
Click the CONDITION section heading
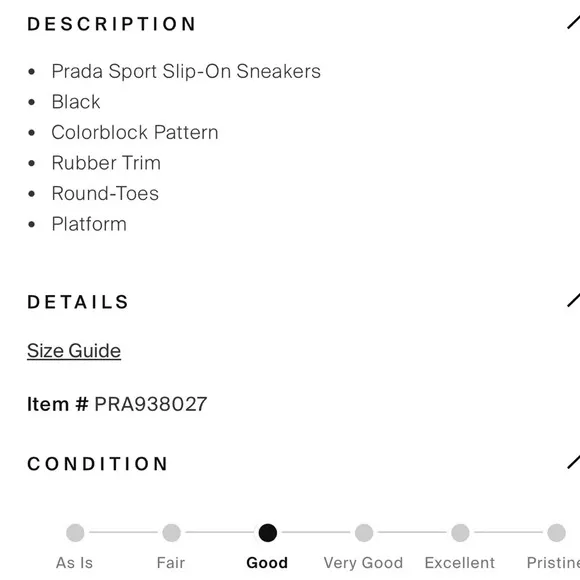pyautogui.click(x=97, y=463)
